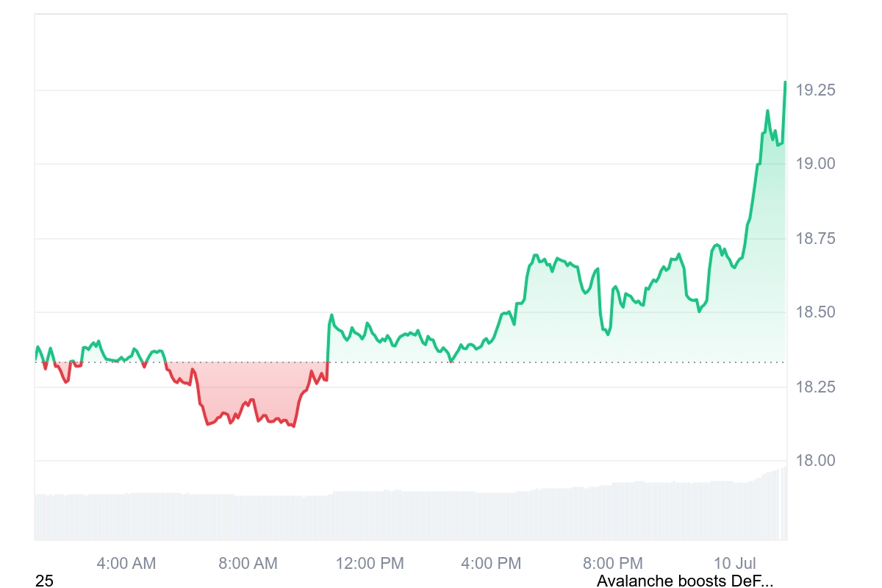
Task: Click the number 25 below the chart
Action: tap(44, 581)
